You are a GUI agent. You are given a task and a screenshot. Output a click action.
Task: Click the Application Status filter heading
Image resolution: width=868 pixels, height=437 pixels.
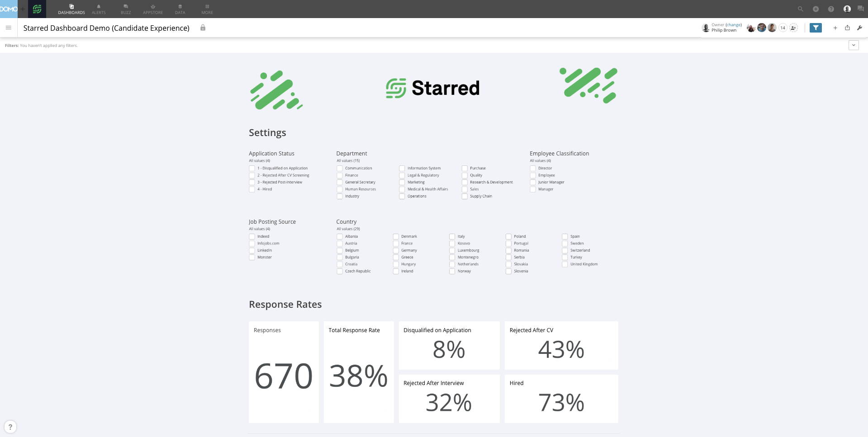(x=271, y=154)
